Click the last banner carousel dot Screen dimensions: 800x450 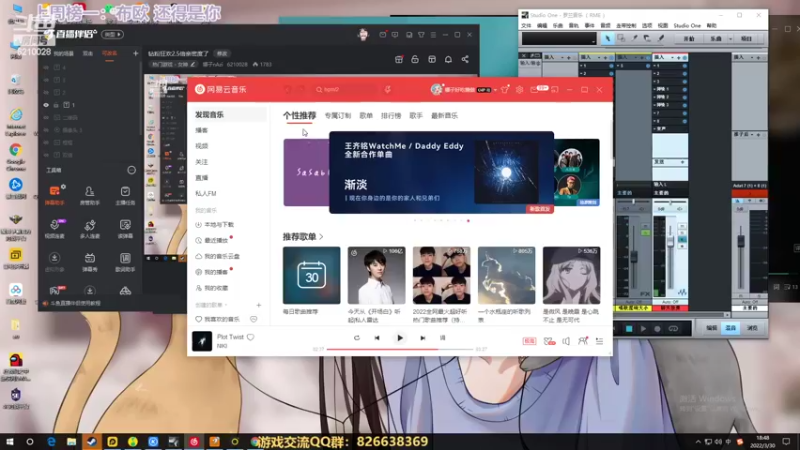[468, 221]
